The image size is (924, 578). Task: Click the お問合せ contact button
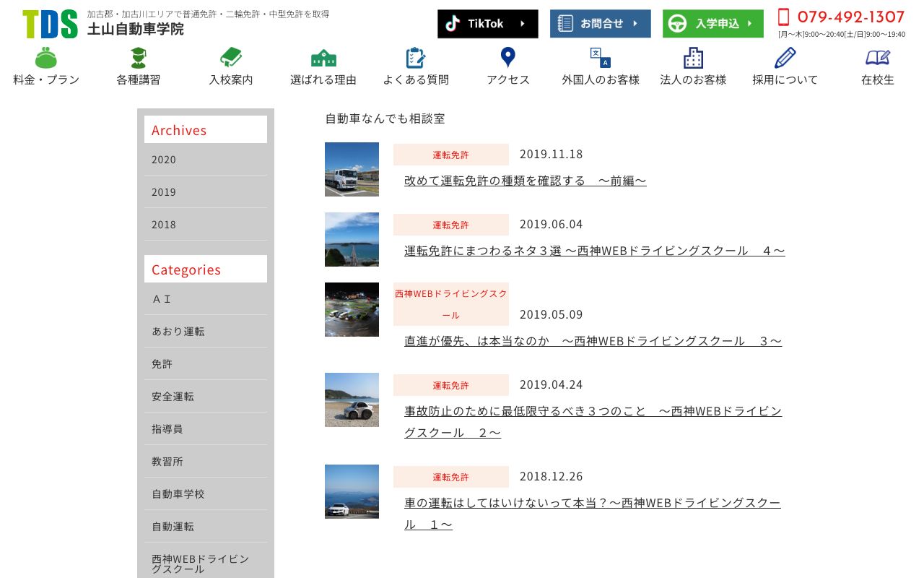point(601,23)
